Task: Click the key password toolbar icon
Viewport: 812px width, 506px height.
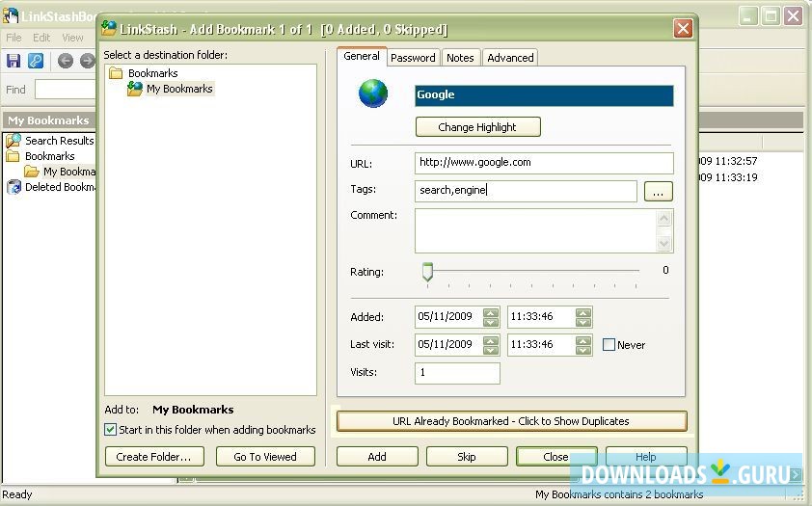Action: (x=36, y=61)
